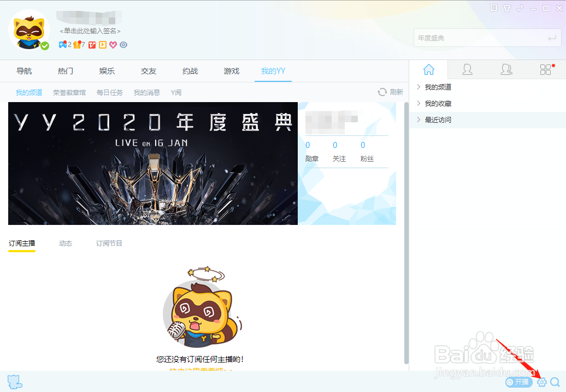Viewport: 566px width, 392px height.
Task: Open the skin (T-shirt) icon in the title bar
Action: [507, 8]
